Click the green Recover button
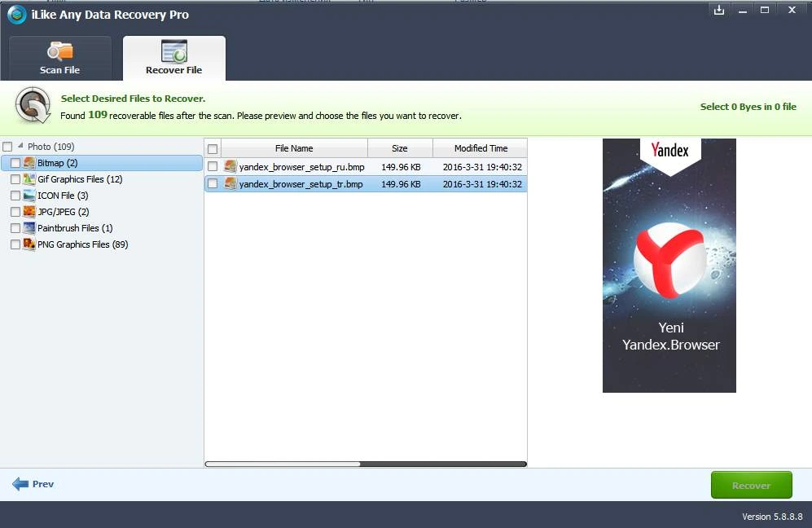Image resolution: width=812 pixels, height=528 pixels. [752, 485]
